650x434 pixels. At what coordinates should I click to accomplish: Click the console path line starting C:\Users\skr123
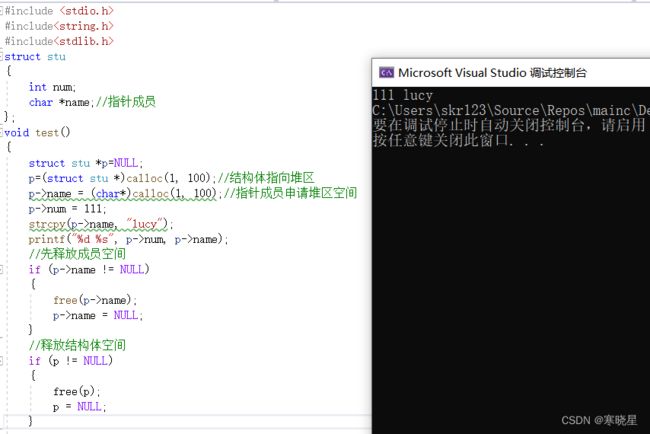pos(511,110)
